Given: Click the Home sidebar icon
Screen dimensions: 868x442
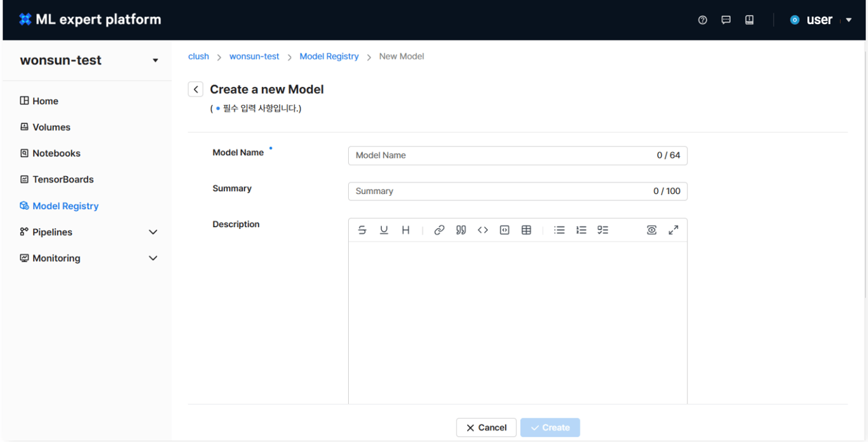Looking at the screenshot, I should pyautogui.click(x=24, y=100).
